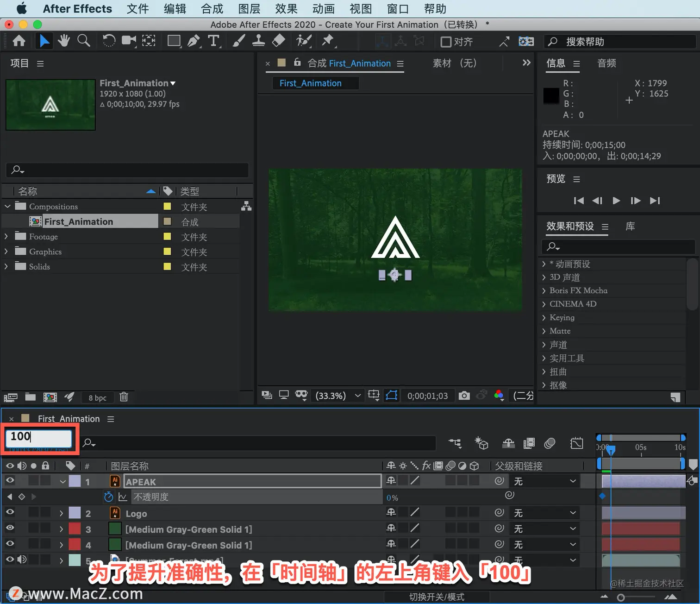Click the 切换开关/模式 button

[437, 597]
